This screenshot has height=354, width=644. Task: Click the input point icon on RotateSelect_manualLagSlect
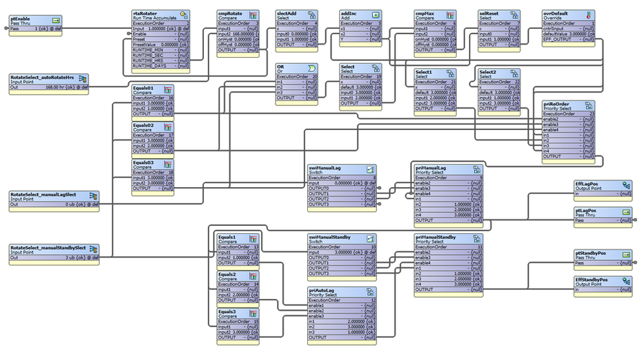93,196
